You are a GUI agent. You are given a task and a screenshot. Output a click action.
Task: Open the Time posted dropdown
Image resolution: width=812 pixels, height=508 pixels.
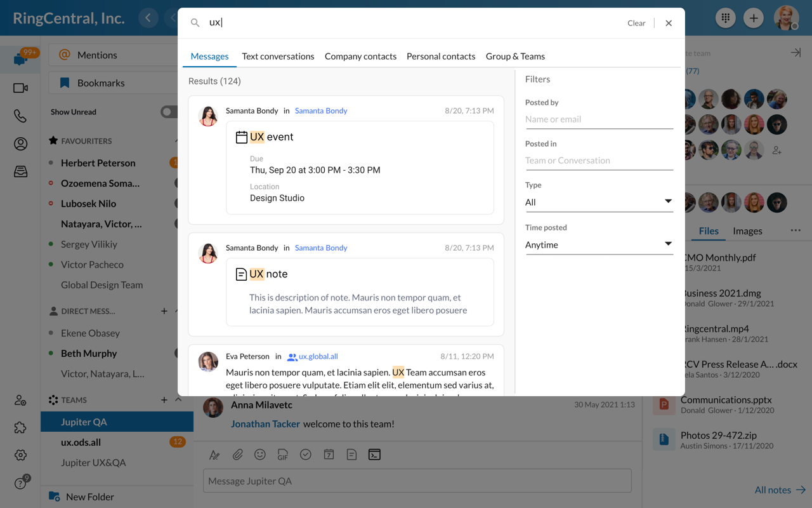tap(598, 244)
